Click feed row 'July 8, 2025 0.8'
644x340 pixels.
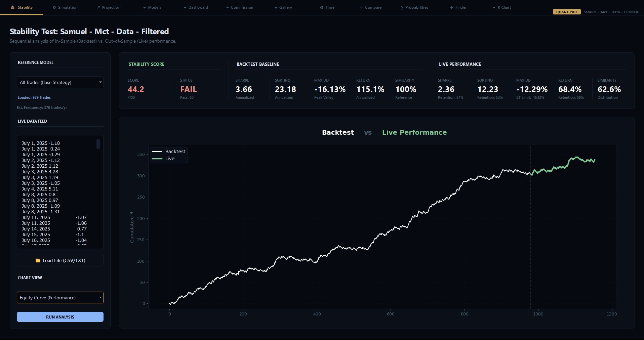39,195
